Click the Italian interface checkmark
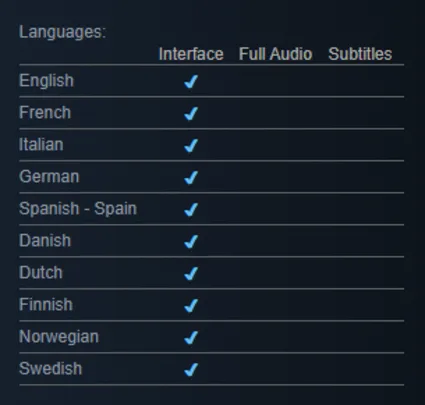Viewport: 425px width, 405px height. [x=191, y=145]
